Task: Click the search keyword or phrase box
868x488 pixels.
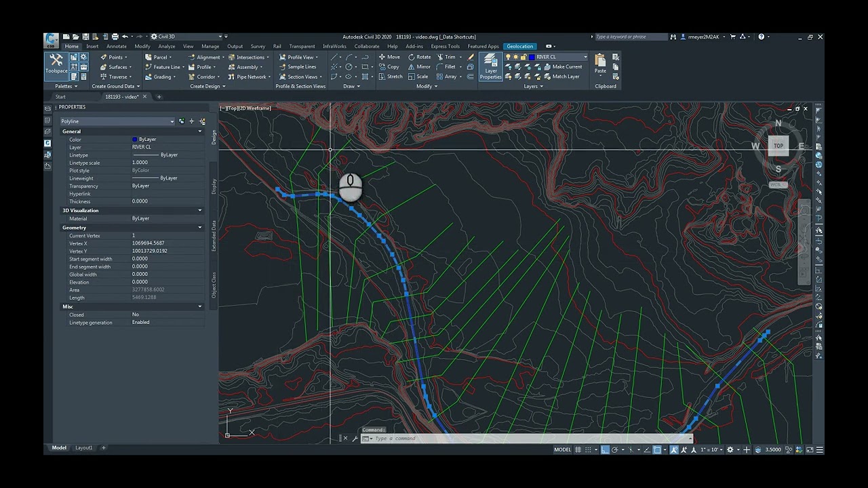Action: point(631,37)
